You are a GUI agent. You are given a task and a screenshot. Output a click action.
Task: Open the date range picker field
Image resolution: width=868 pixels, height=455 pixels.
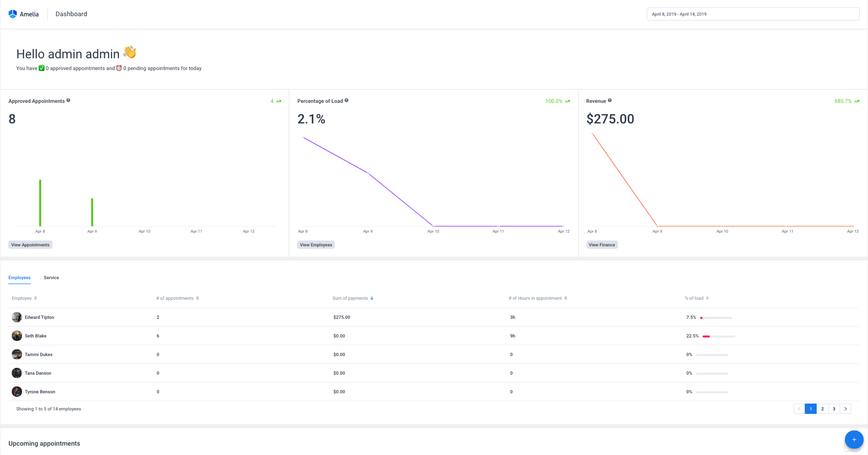(x=752, y=14)
